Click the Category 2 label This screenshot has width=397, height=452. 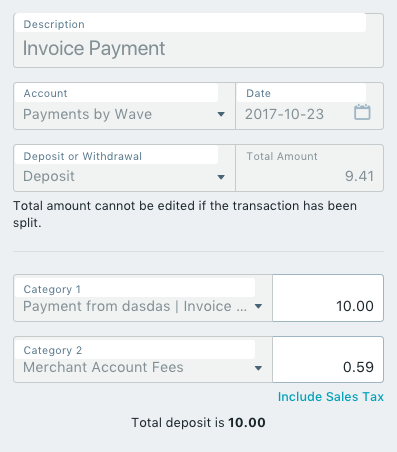pyautogui.click(x=53, y=350)
